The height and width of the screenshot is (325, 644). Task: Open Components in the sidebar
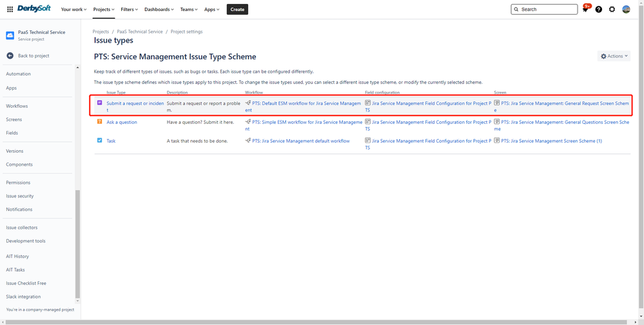(19, 164)
